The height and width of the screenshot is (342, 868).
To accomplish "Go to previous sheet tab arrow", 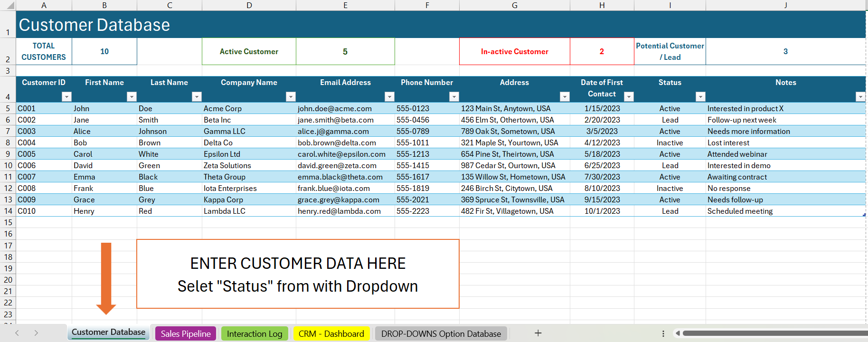I will click(17, 333).
